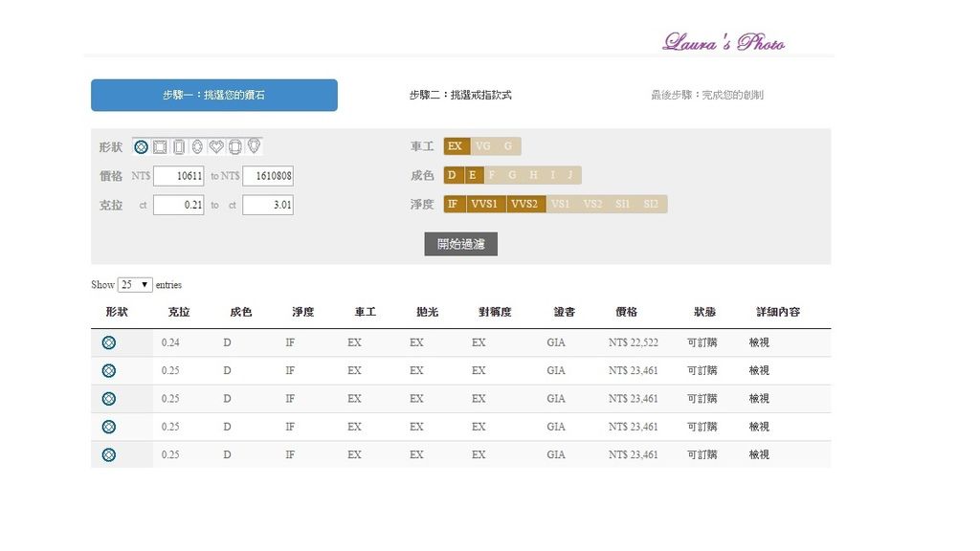
Task: Select the cushion cut shape icon
Action: click(234, 146)
